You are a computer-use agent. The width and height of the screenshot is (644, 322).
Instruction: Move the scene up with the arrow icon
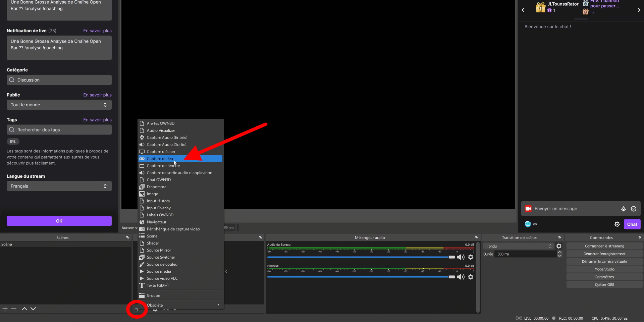(24, 309)
